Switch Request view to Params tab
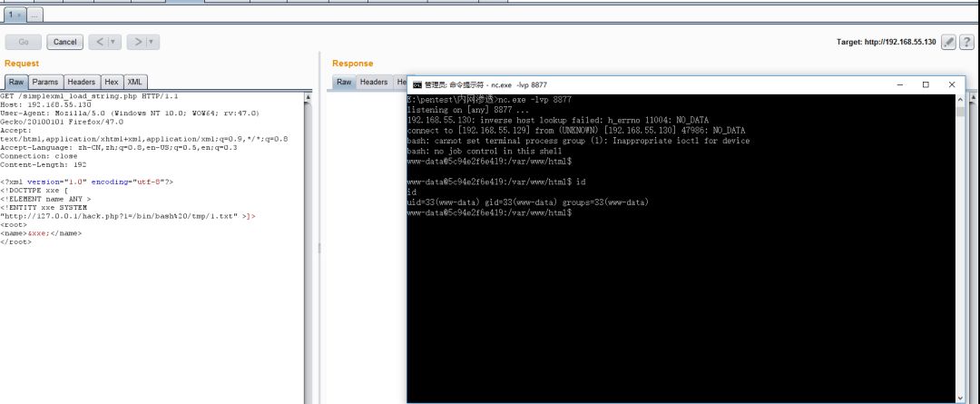This screenshot has width=980, height=404. pos(45,82)
